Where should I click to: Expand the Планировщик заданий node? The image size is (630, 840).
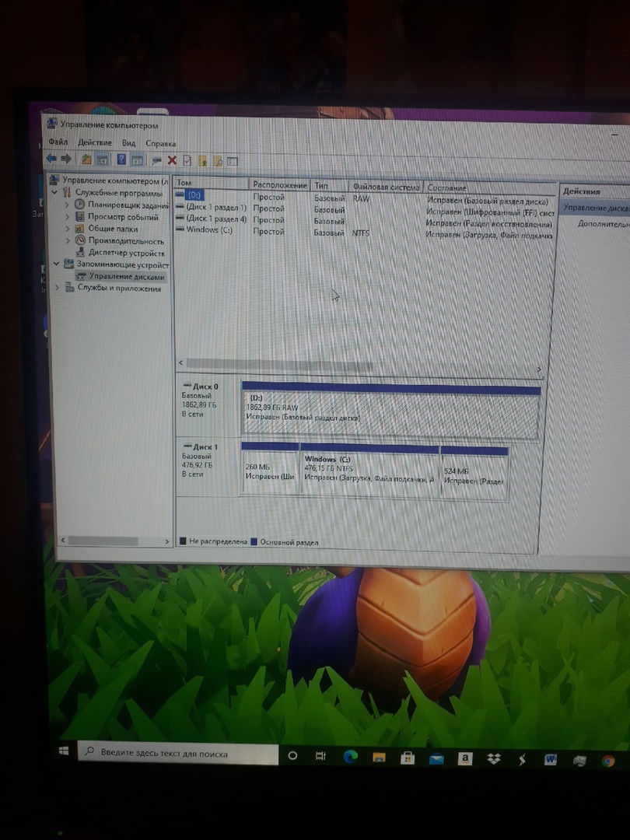pyautogui.click(x=67, y=204)
